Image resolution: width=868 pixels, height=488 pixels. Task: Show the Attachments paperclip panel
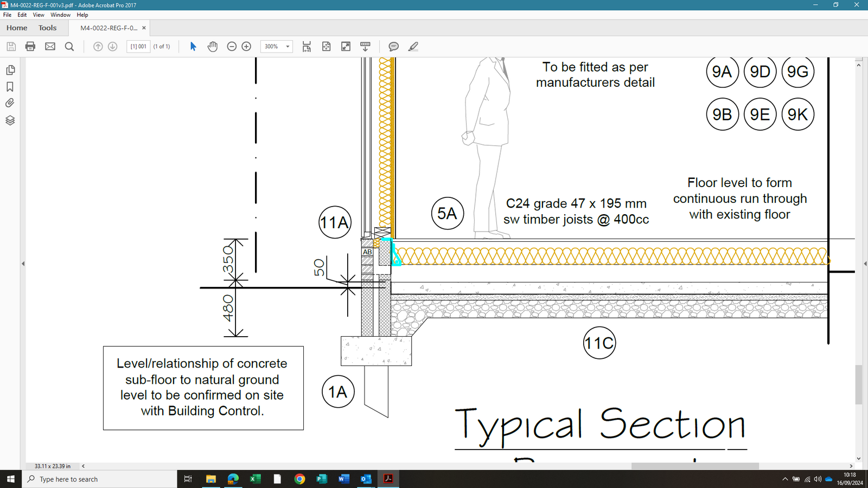(10, 103)
